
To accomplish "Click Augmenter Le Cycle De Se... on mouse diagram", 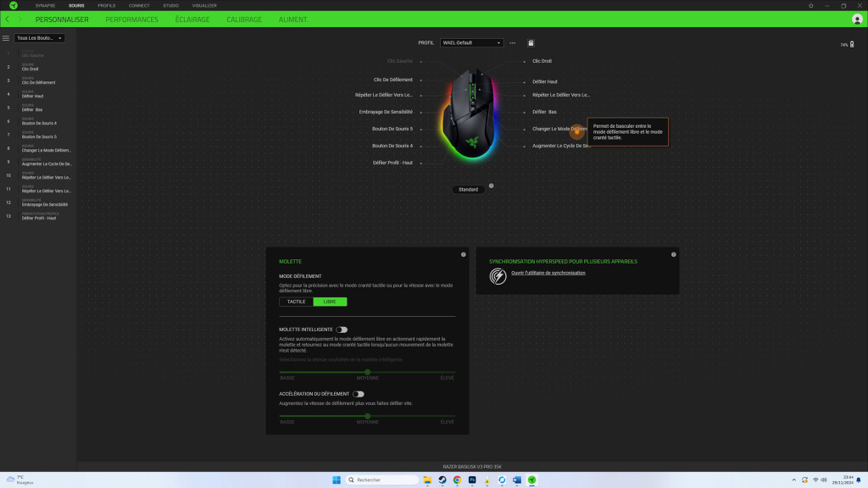I will tap(561, 146).
